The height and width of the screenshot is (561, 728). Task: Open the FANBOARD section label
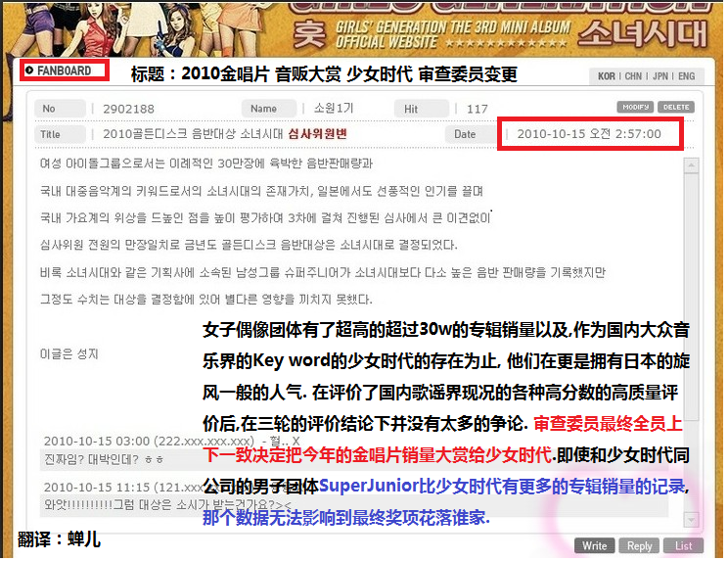[x=64, y=70]
